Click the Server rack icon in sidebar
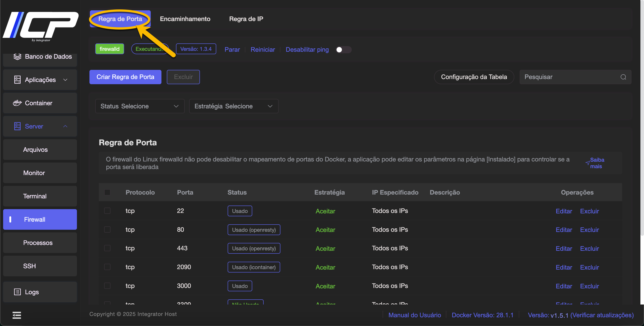644x326 pixels. (17, 126)
